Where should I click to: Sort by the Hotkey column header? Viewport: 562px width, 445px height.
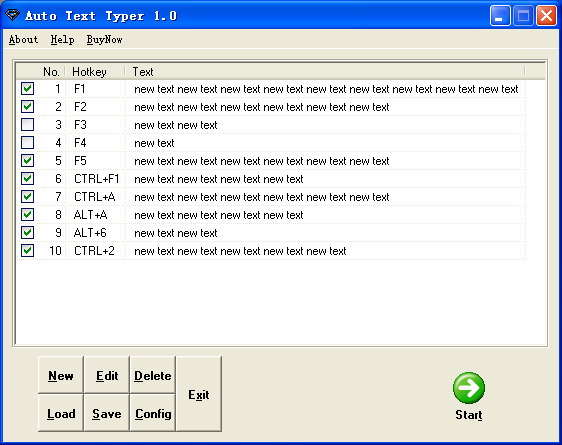(x=95, y=72)
